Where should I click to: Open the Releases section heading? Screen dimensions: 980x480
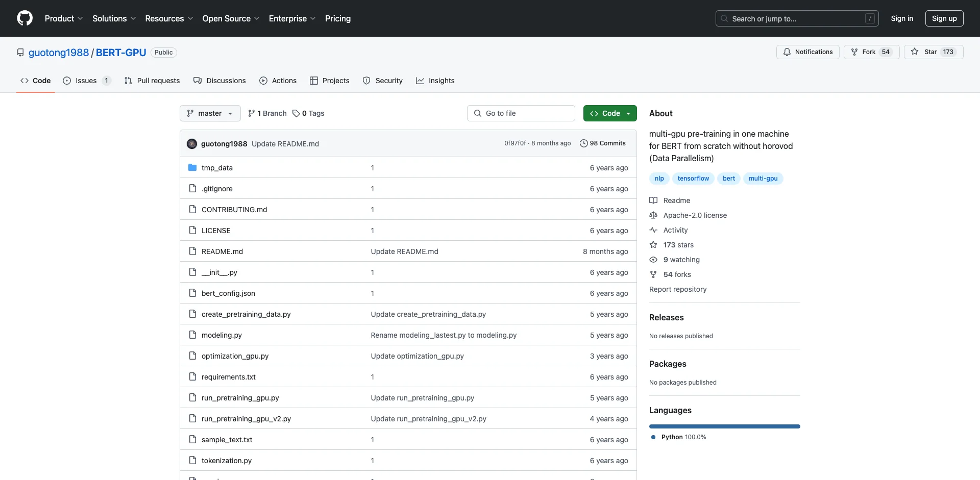tap(666, 317)
